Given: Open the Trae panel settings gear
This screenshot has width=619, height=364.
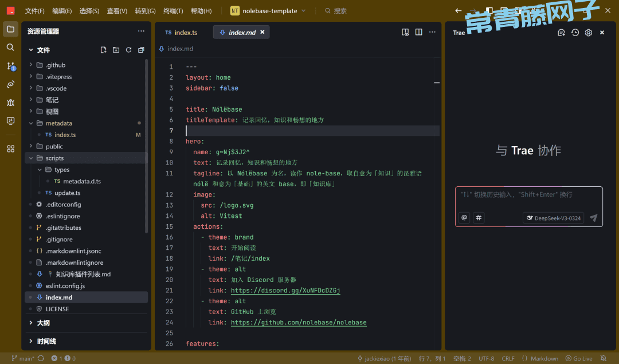Looking at the screenshot, I should 589,33.
